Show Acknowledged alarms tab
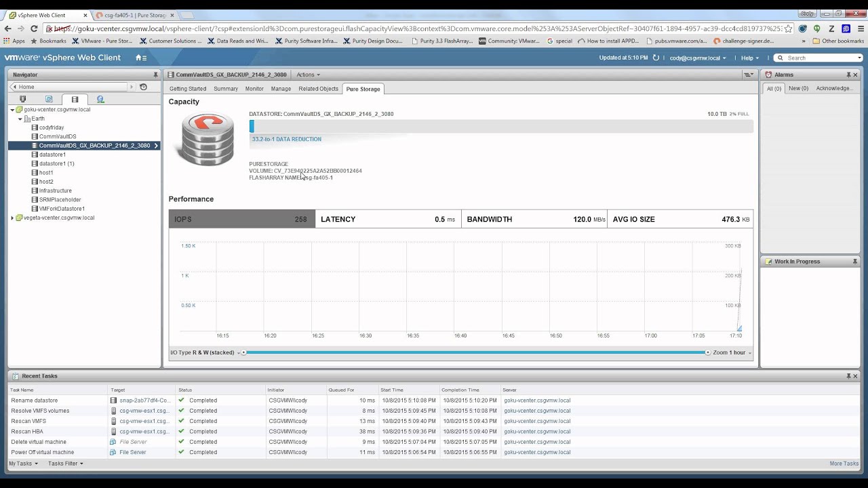Image resolution: width=868 pixels, height=488 pixels. pyautogui.click(x=834, y=88)
